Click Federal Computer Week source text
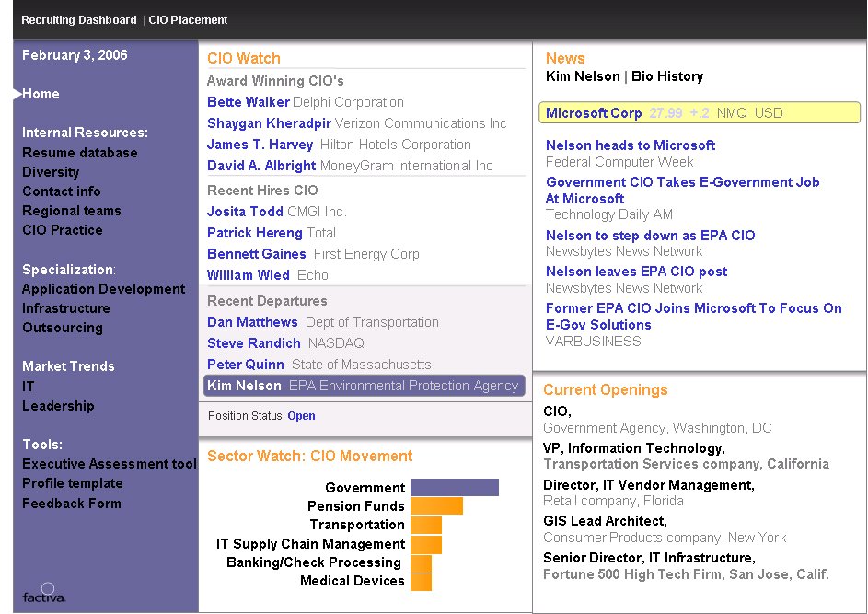Image resolution: width=868 pixels, height=614 pixels. (619, 162)
